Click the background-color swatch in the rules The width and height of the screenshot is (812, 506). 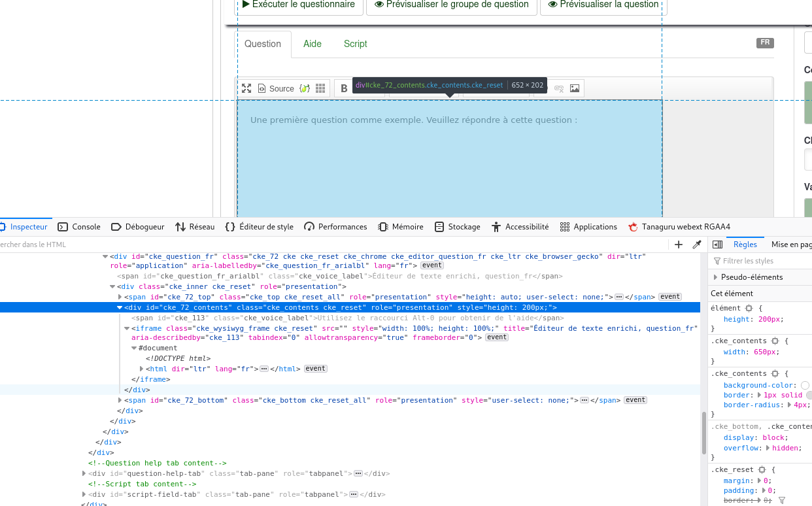click(x=805, y=386)
